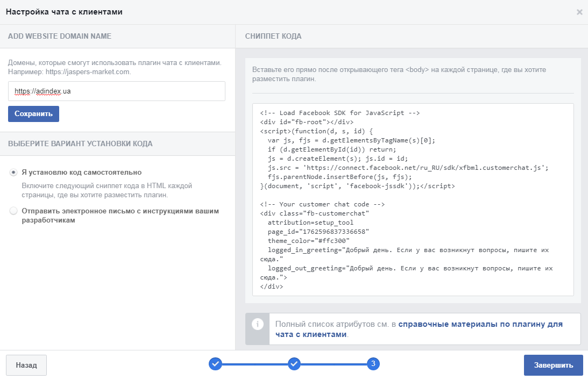Finish setup with Завершить button

pyautogui.click(x=553, y=365)
